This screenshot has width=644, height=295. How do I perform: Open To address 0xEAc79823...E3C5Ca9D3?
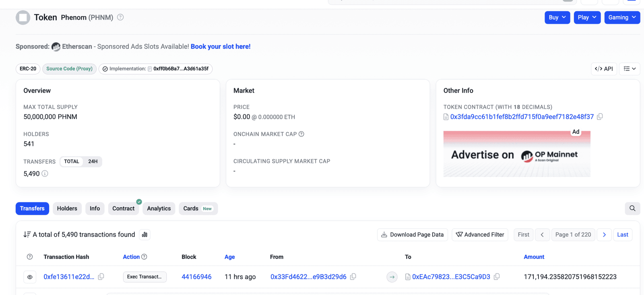tap(451, 277)
